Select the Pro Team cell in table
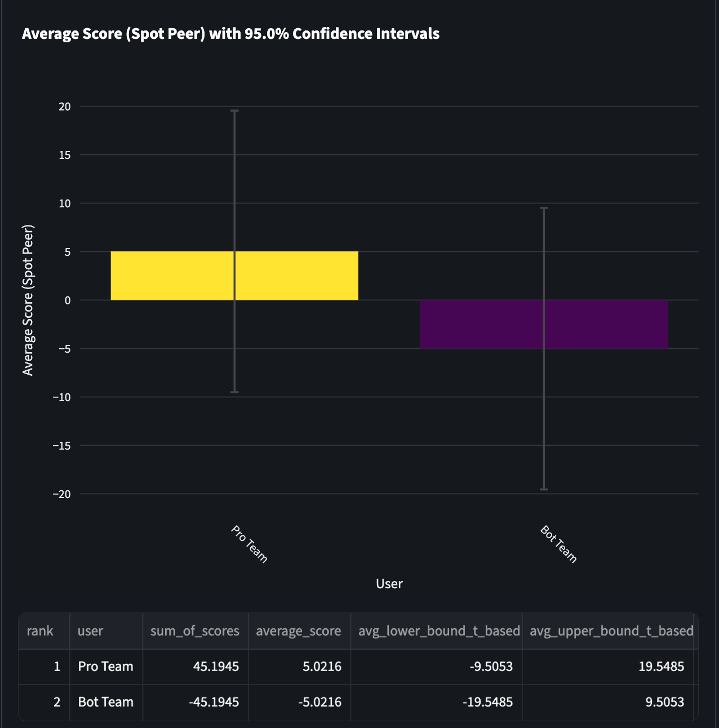The image size is (719, 728). [106, 667]
